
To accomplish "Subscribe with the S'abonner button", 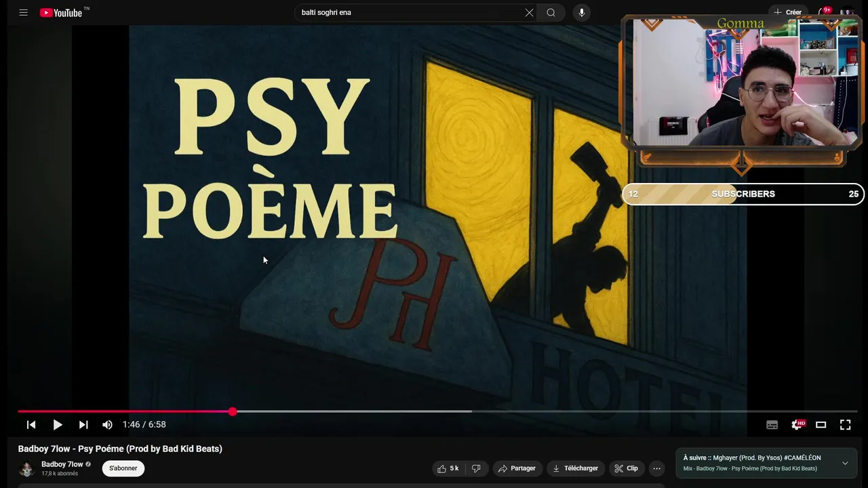I will 123,468.
